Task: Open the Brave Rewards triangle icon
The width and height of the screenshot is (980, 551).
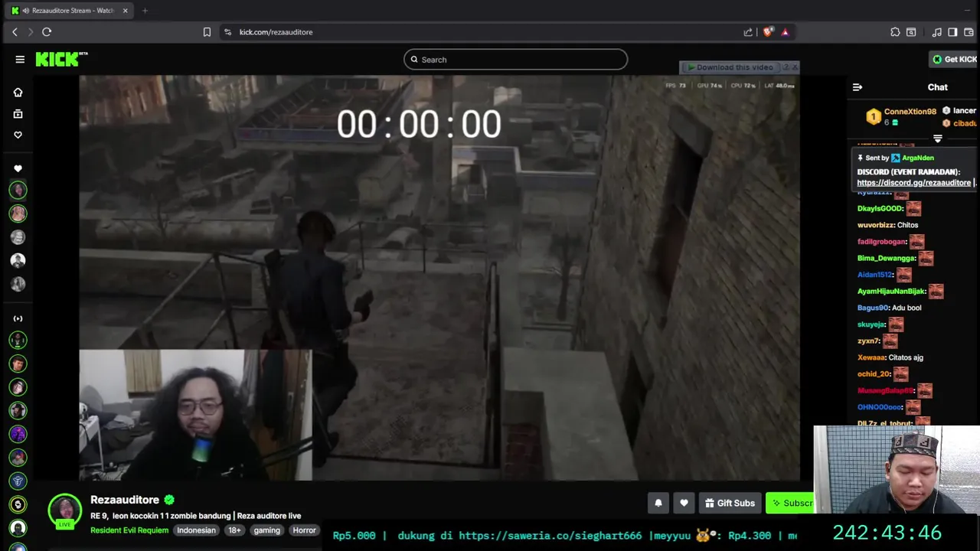Action: pos(785,32)
